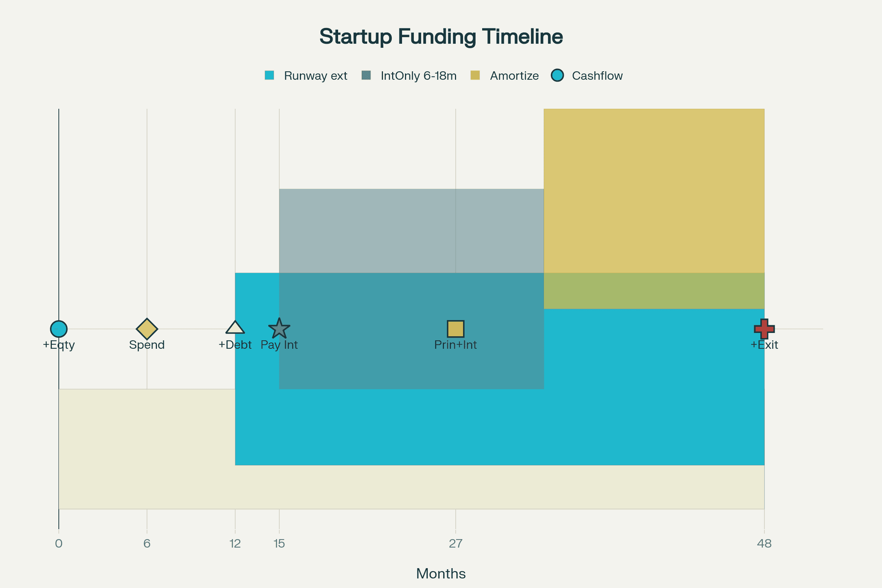Click the 27 month axis tick label
Screen dimensions: 882x588
[x=456, y=544]
